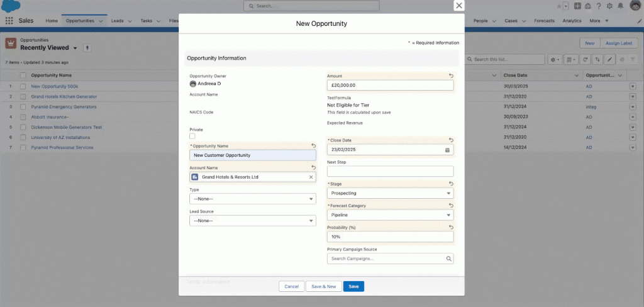Open the Global Actions plus icon

577,6
